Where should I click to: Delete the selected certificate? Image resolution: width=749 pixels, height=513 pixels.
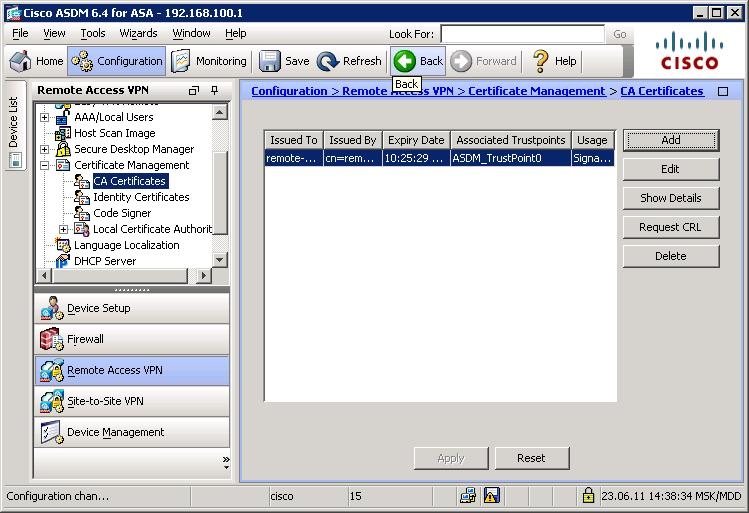[671, 256]
